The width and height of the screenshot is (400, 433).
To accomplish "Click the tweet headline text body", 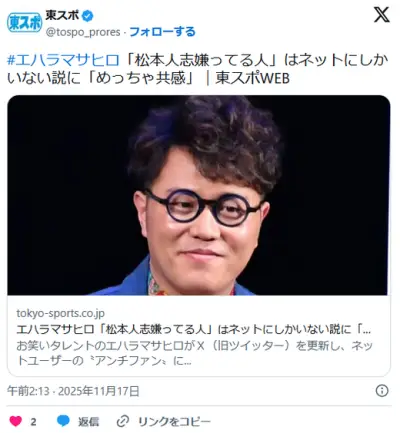I will (x=198, y=69).
